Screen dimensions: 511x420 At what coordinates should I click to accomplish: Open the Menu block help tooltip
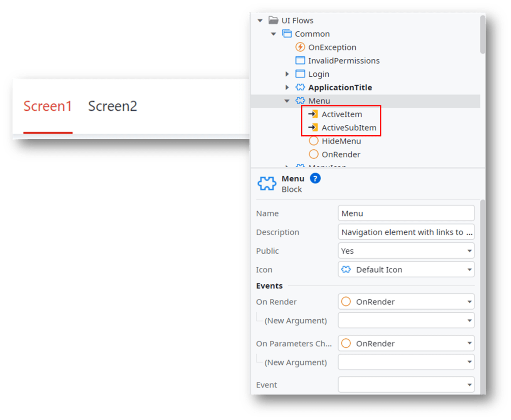click(315, 178)
